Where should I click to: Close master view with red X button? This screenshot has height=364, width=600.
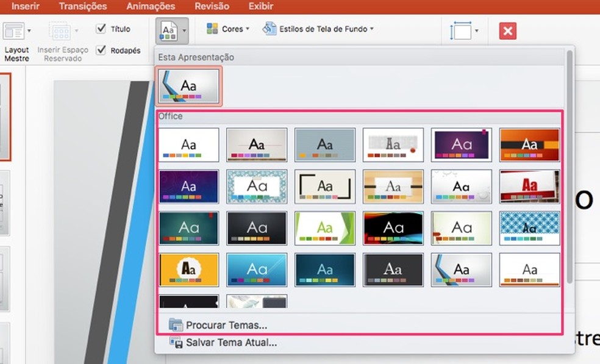[508, 31]
